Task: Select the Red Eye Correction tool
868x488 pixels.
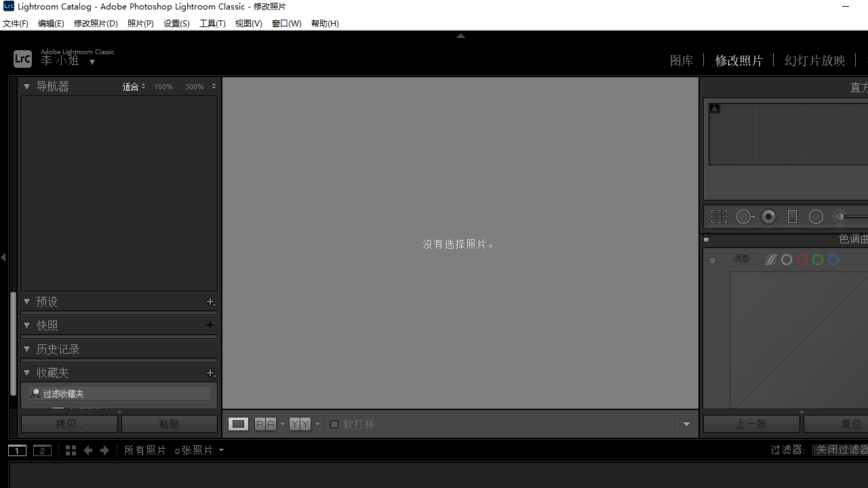Action: [768, 216]
